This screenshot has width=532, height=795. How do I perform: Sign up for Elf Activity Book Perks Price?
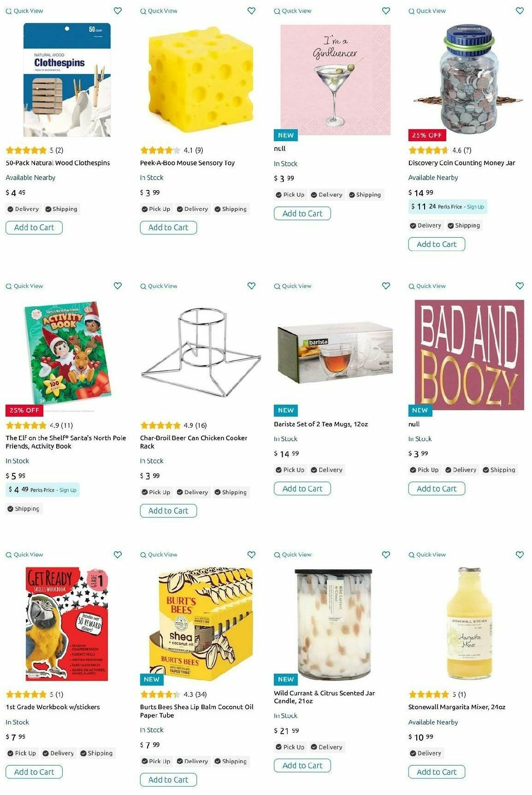pos(68,490)
